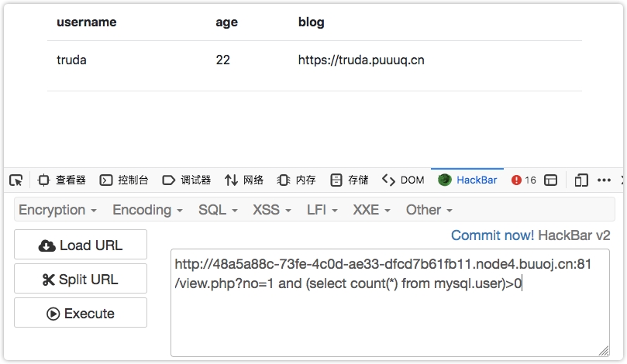The image size is (627, 364).
Task: Expand the Encryption dropdown
Action: pos(57,210)
